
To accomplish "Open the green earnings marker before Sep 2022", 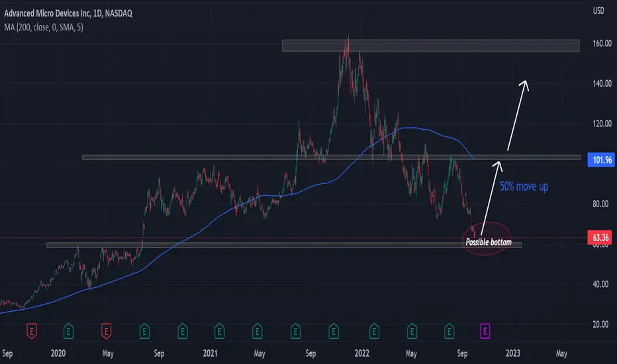I will tap(450, 331).
